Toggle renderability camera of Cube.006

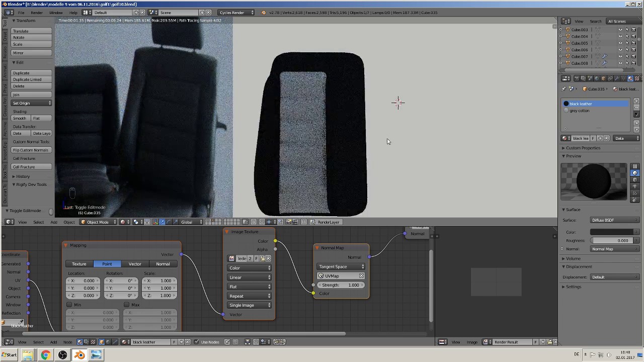[x=633, y=50]
